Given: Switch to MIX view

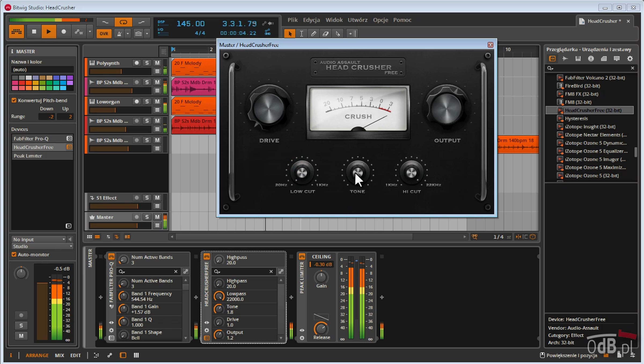Looking at the screenshot, I should (x=59, y=355).
